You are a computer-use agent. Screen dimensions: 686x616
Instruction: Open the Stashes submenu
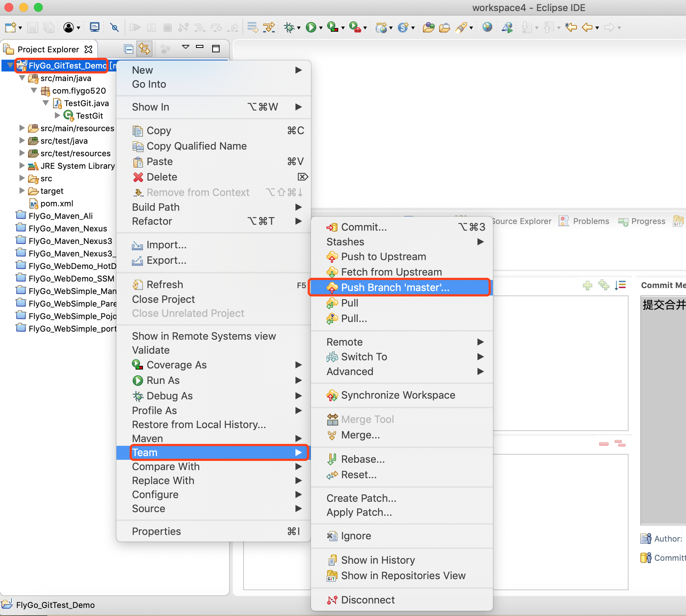(x=402, y=242)
